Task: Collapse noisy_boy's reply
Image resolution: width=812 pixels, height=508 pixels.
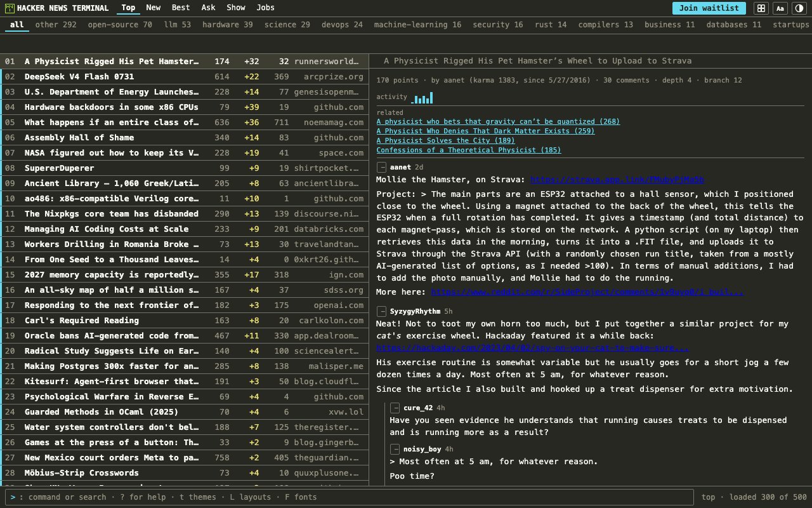Action: click(395, 449)
